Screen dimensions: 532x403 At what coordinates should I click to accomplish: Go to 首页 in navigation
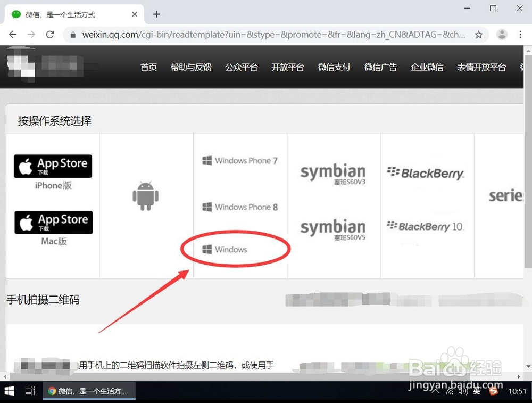click(x=148, y=67)
